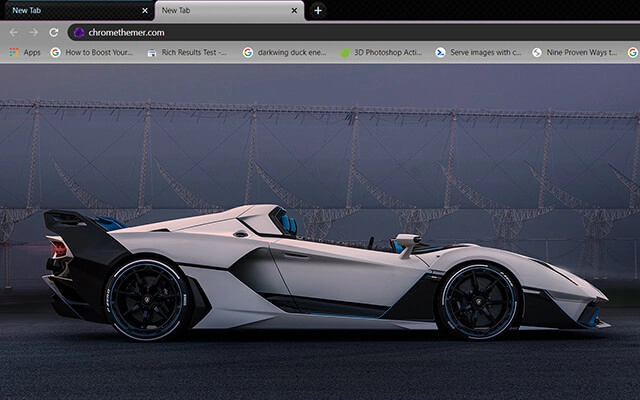Click green icon beside '3D Photoshop Acti'
Image resolution: width=640 pixels, height=400 pixels.
(x=345, y=52)
